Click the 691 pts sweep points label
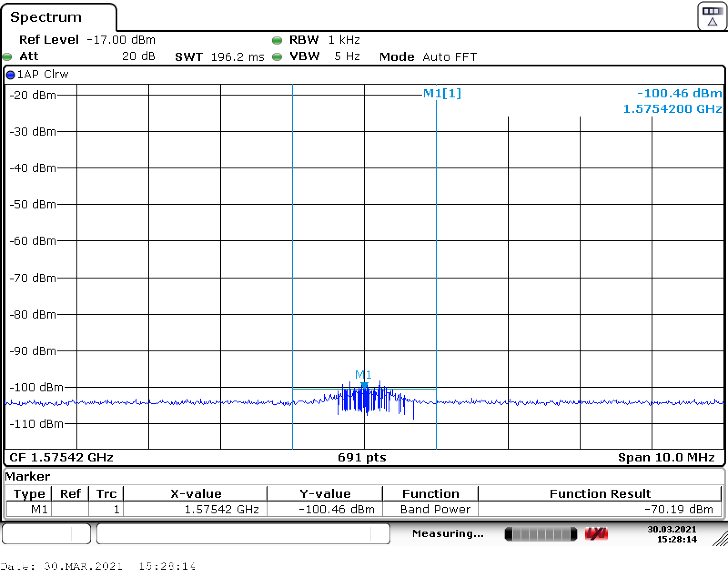The width and height of the screenshot is (728, 588). (362, 457)
